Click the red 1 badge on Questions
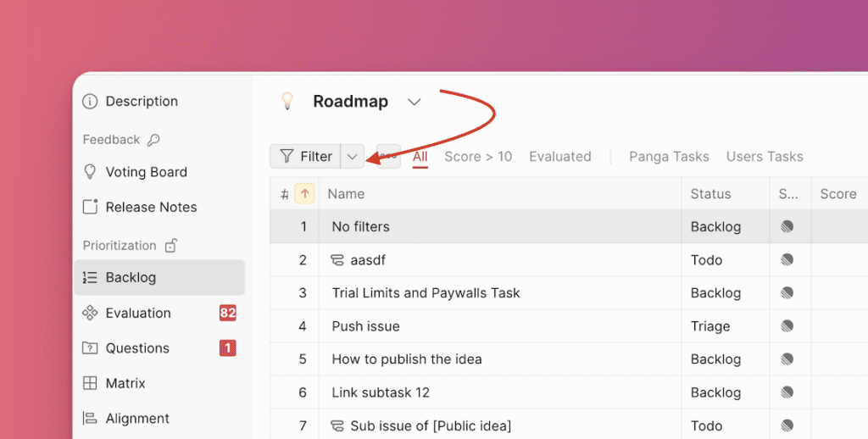The image size is (868, 439). pos(227,348)
